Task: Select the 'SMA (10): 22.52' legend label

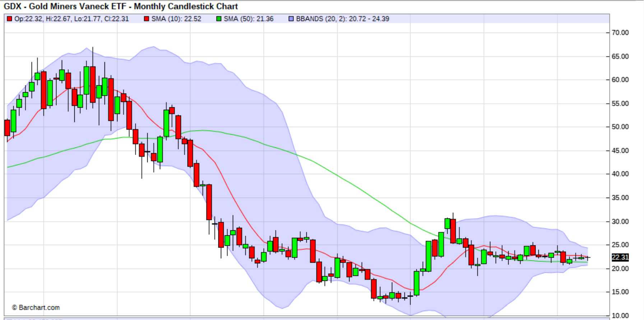Action: click(x=176, y=19)
